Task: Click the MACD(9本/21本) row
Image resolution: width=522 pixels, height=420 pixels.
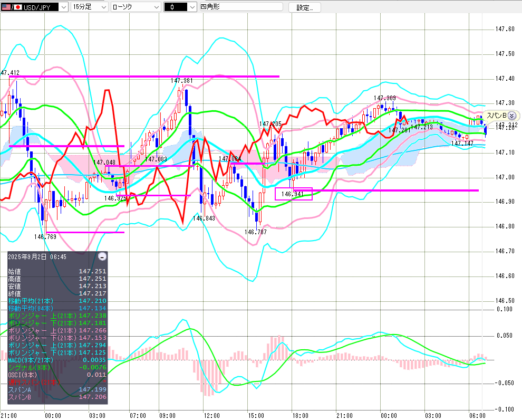Action: tap(57, 360)
